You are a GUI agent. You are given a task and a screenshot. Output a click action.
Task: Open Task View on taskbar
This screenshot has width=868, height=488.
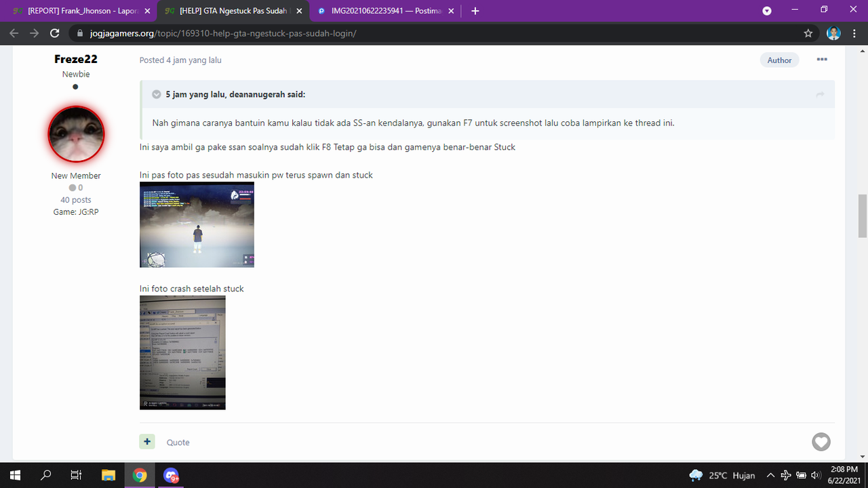[x=77, y=475]
